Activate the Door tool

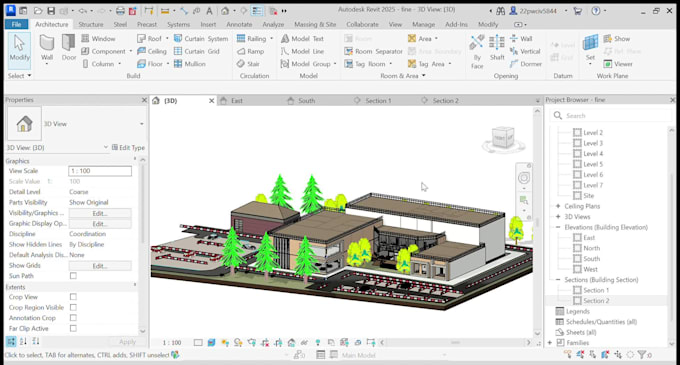click(x=69, y=48)
